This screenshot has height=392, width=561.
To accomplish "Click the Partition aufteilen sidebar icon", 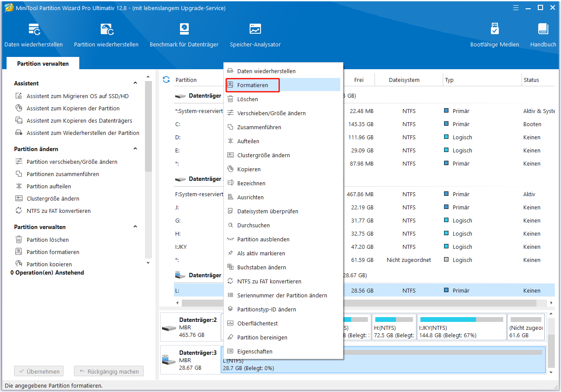I will coord(19,186).
